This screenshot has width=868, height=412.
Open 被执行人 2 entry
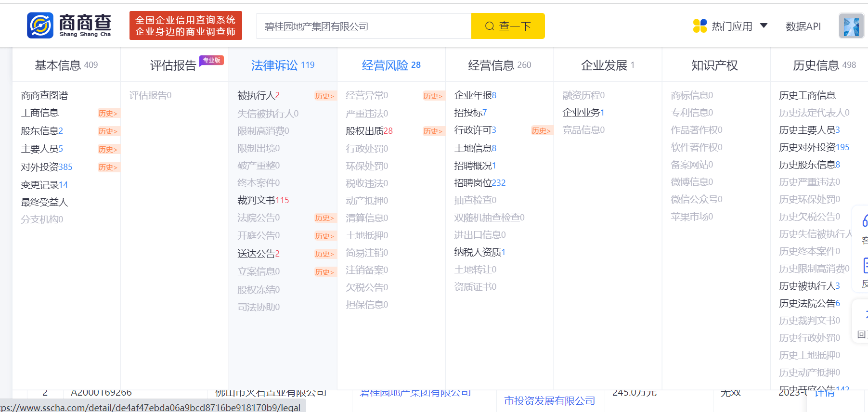pos(259,95)
